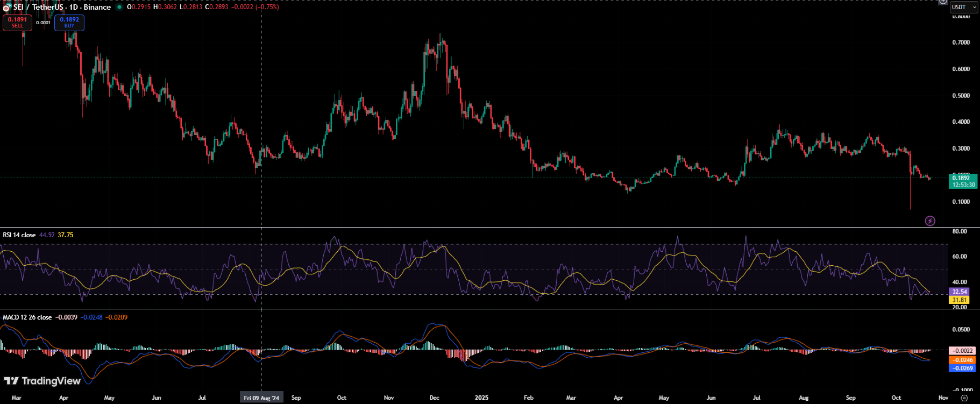Image resolution: width=980 pixels, height=404 pixels.
Task: Click the orange signal label −0.0246
Action: (x=962, y=360)
